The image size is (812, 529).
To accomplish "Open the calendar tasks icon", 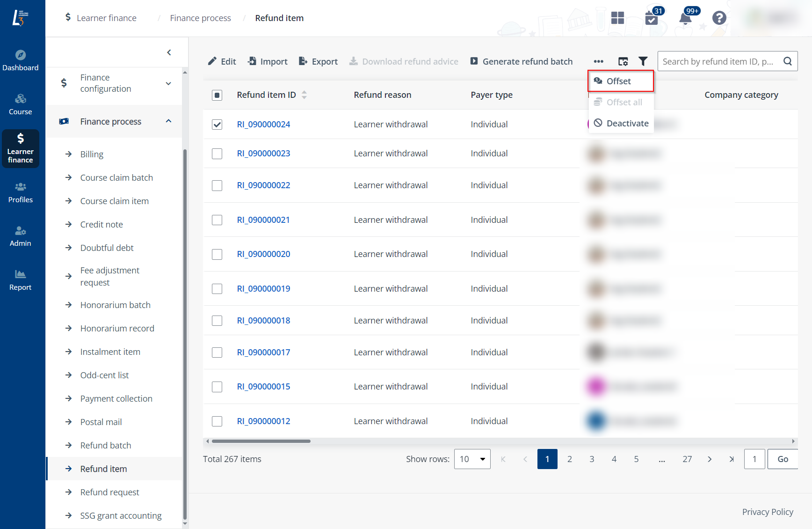I will coord(651,18).
